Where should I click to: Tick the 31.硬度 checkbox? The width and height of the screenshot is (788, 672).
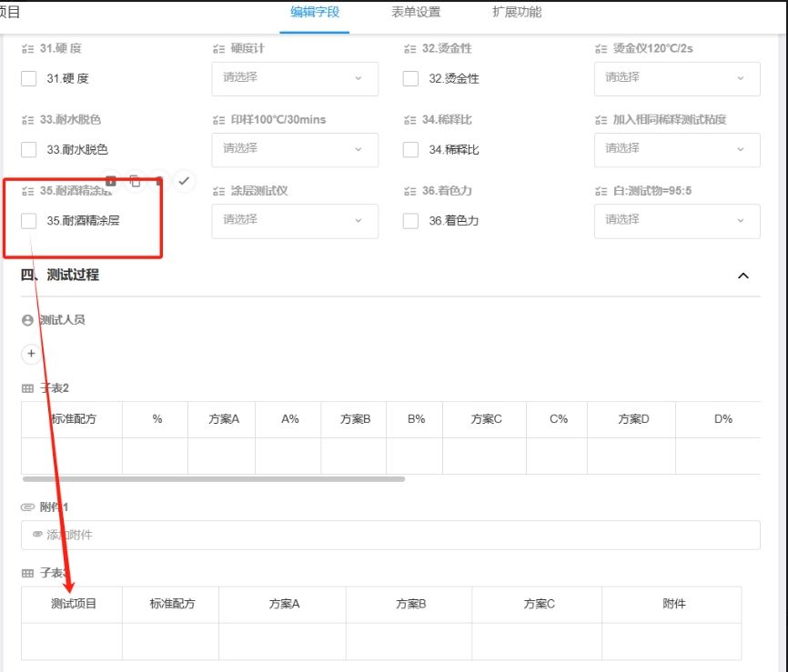29,79
